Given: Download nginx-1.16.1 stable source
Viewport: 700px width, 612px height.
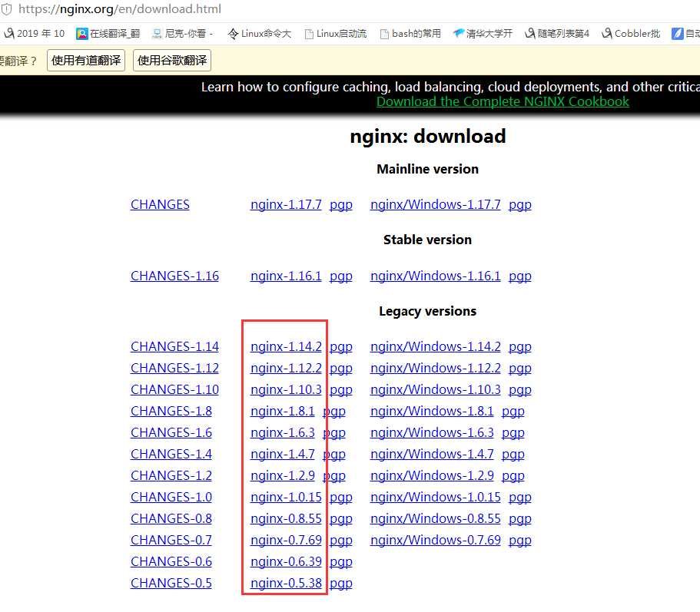Looking at the screenshot, I should pos(286,276).
